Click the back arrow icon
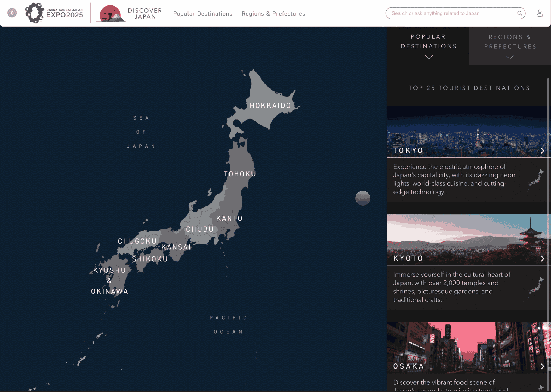 tap(12, 13)
